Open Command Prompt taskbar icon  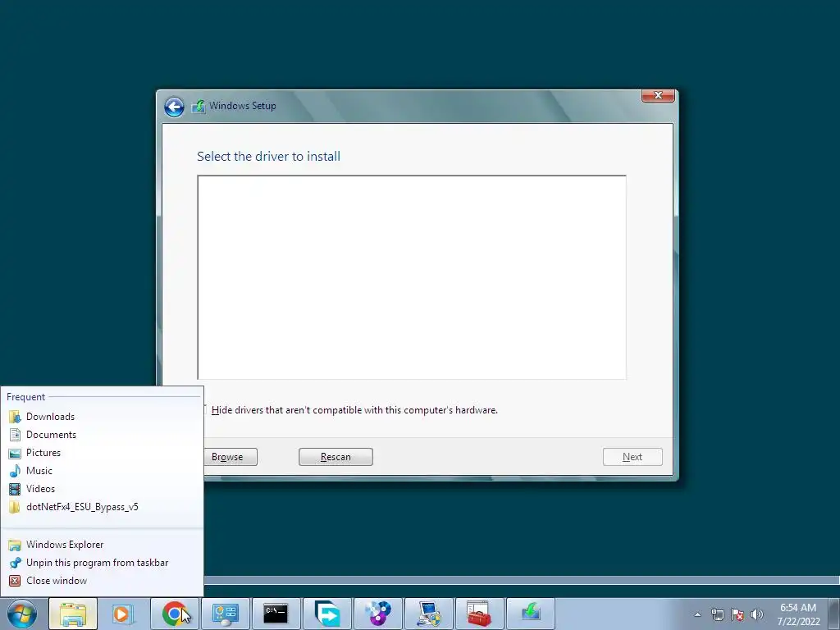coord(276,614)
